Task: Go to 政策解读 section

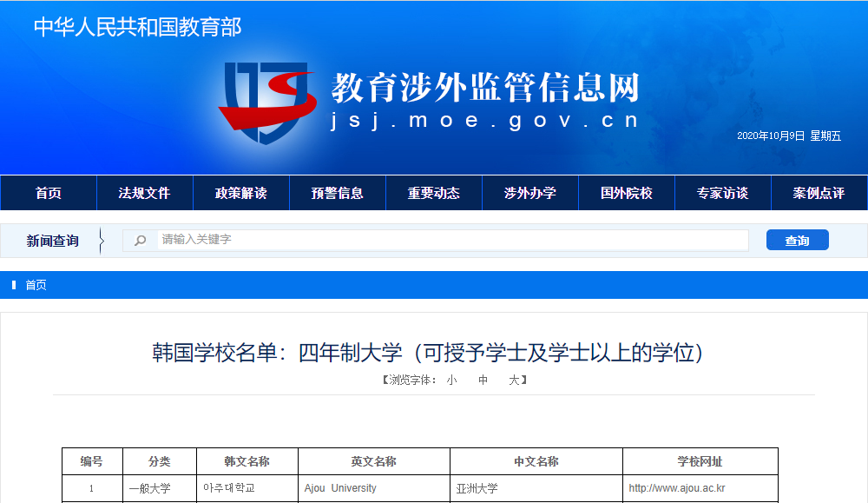Action: [240, 193]
